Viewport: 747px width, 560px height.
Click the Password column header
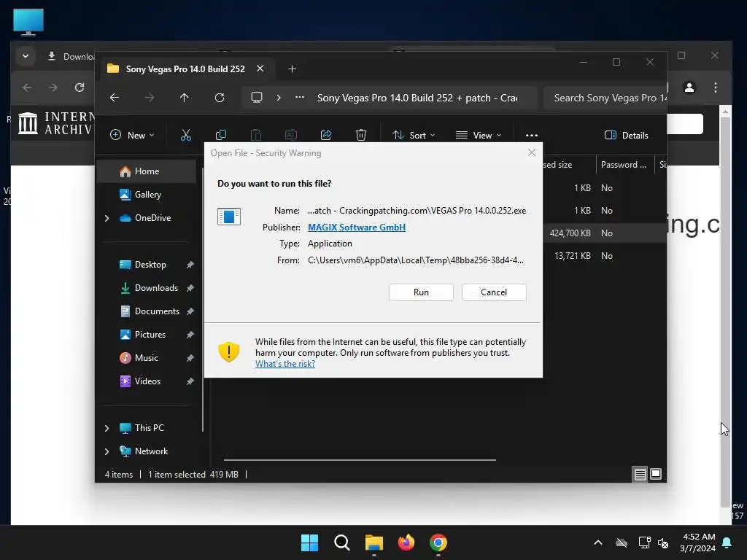(x=624, y=164)
